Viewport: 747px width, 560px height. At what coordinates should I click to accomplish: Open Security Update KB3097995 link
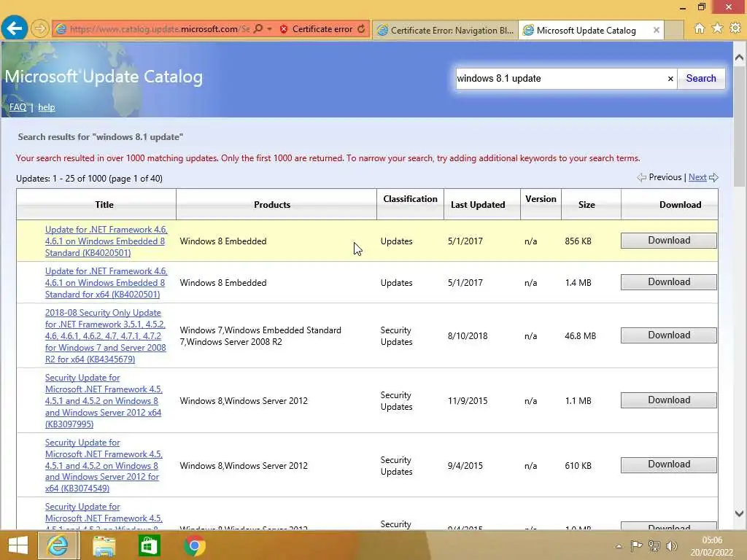(x=104, y=400)
